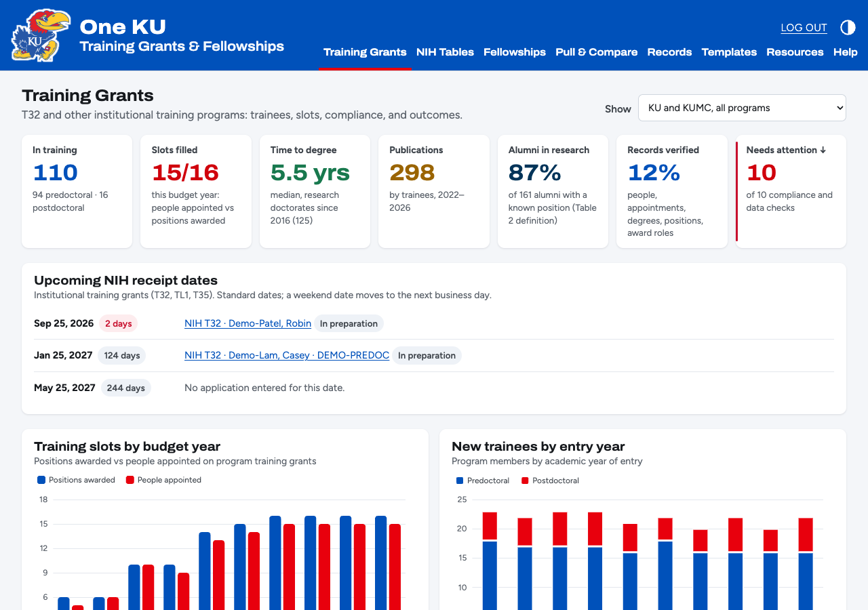Screen dimensions: 868x610
Task: Click Training slots by budget year heading
Action: coord(127,446)
